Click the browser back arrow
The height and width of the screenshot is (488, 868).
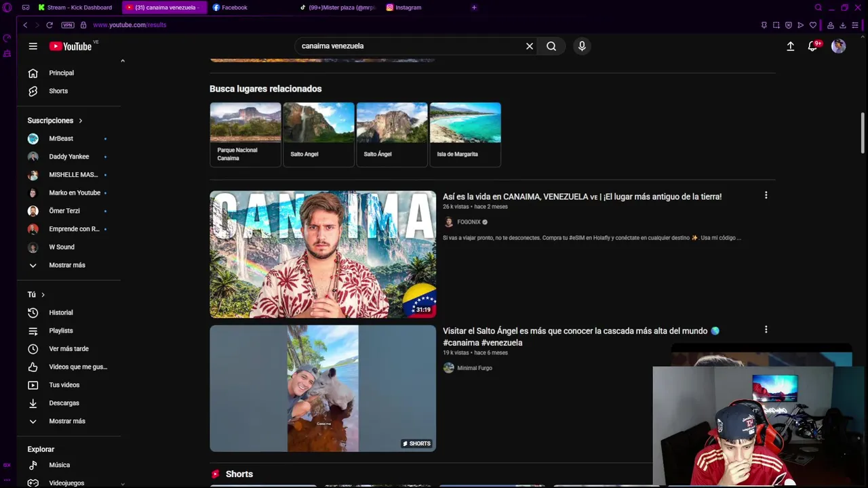click(x=25, y=25)
